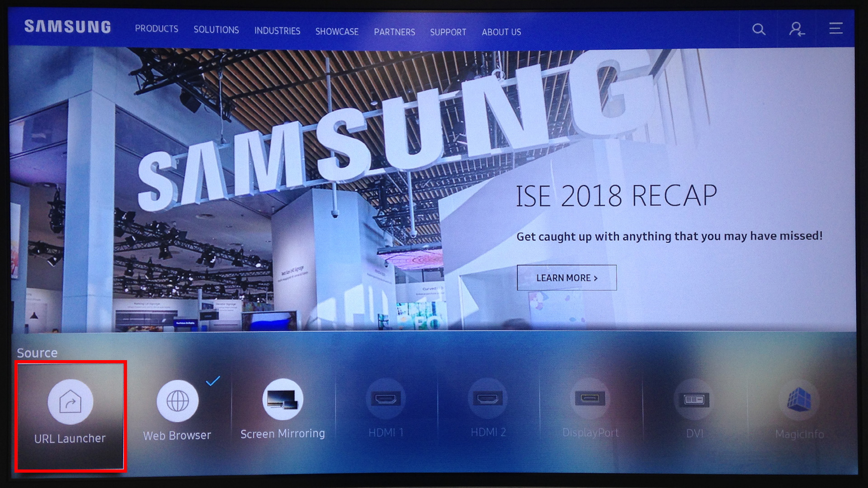This screenshot has height=488, width=868.
Task: Open the PARTNERS menu
Action: [x=394, y=32]
